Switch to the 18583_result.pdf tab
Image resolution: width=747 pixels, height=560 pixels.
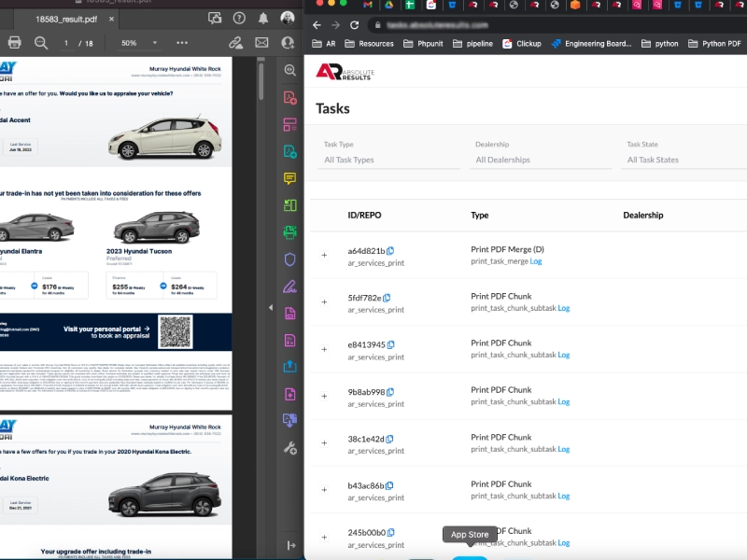pyautogui.click(x=66, y=19)
